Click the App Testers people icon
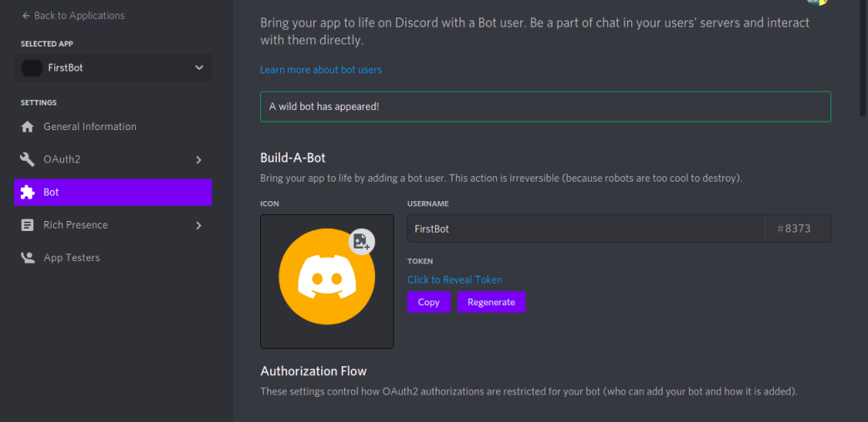This screenshot has width=868, height=422. (28, 258)
